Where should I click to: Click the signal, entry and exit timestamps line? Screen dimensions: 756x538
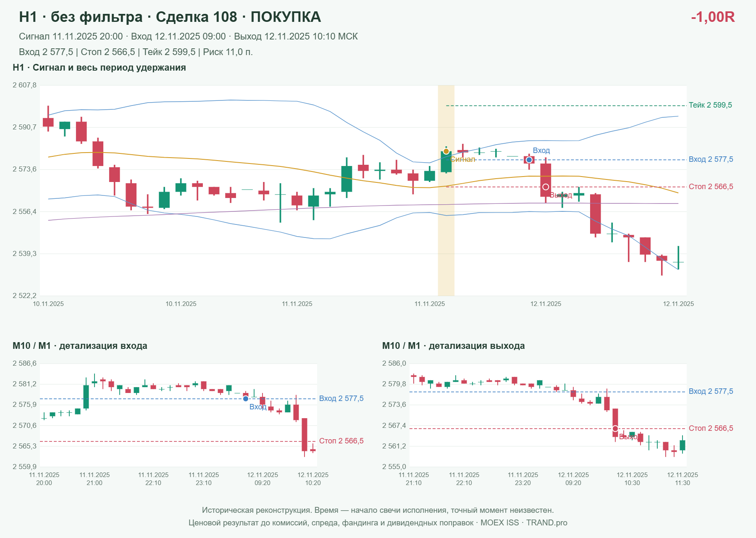click(x=189, y=37)
